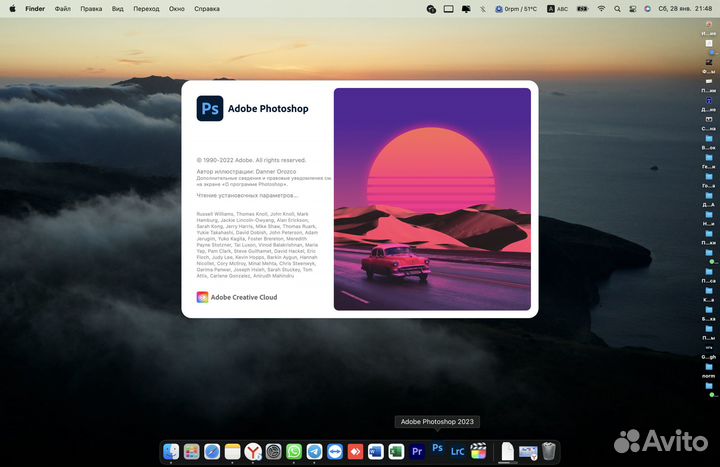Click the Adobe Photoshop title text
This screenshot has height=467, width=720.
(268, 109)
